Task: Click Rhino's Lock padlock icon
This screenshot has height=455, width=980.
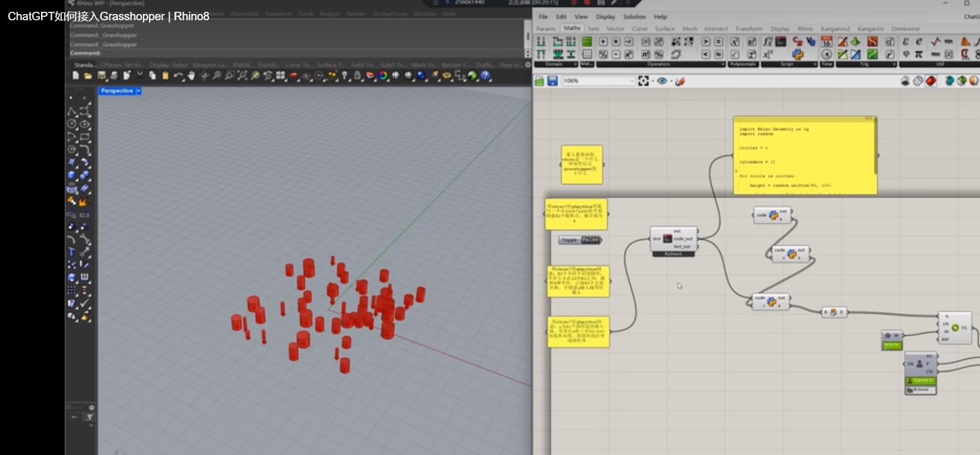Action: pyautogui.click(x=357, y=75)
